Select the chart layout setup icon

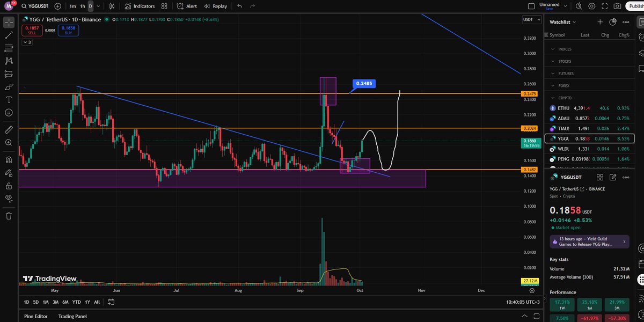click(x=531, y=6)
